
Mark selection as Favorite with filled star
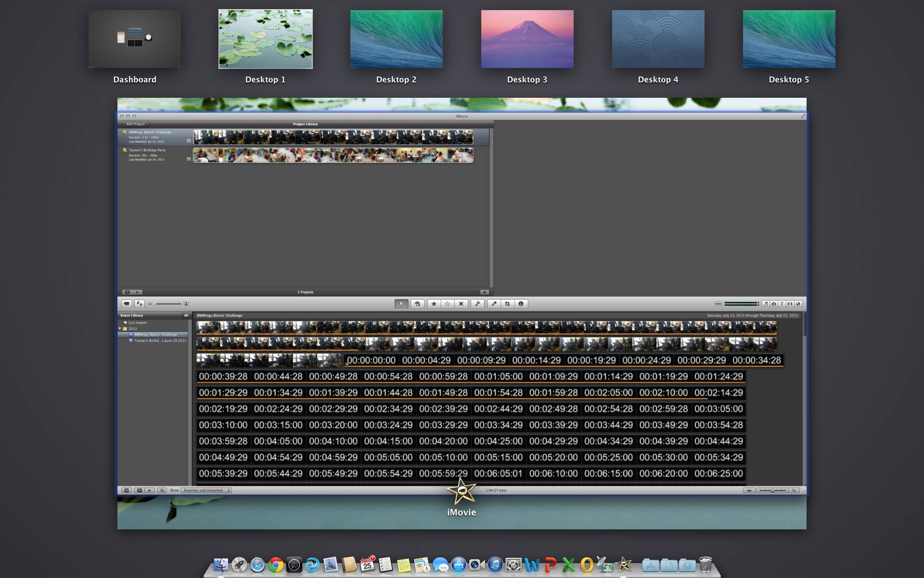click(434, 304)
